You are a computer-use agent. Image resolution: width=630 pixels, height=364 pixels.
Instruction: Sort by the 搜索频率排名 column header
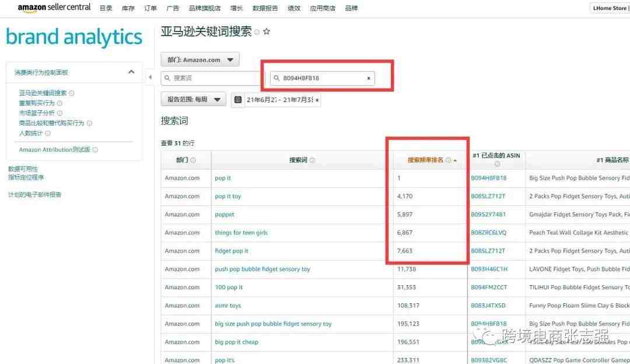tap(425, 160)
